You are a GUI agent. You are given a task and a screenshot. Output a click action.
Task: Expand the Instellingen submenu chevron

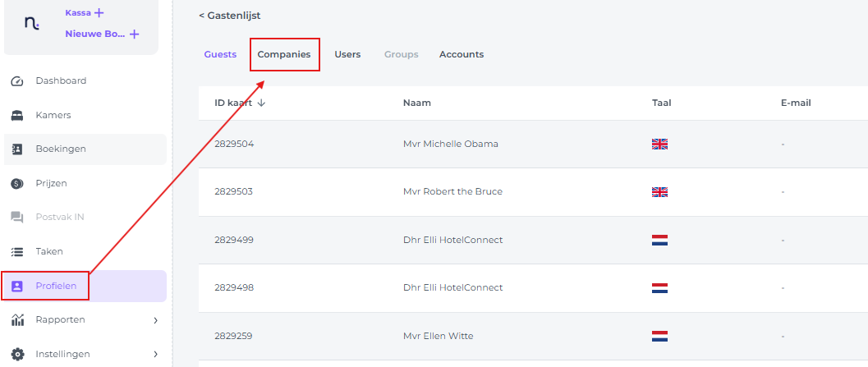(x=155, y=354)
